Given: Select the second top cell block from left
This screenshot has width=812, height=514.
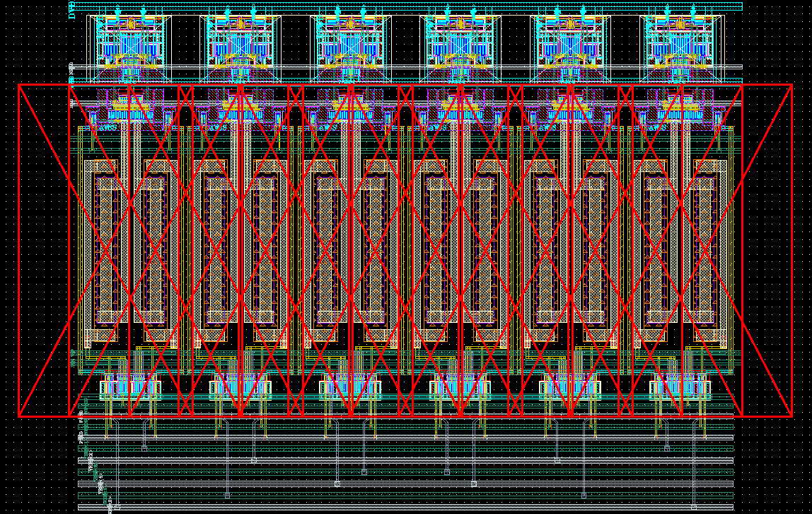Looking at the screenshot, I should point(240,41).
